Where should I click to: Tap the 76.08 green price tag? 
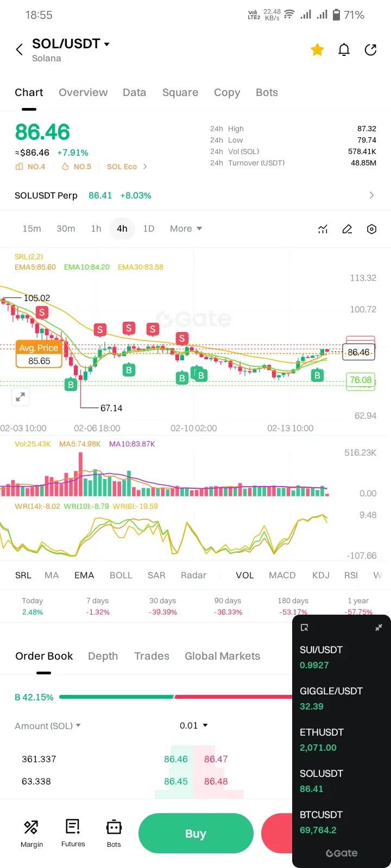pos(361,380)
